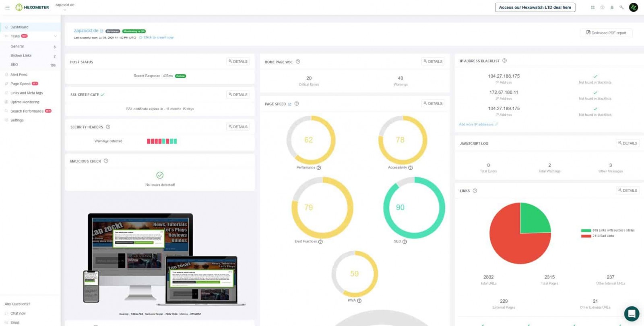Viewport: 644px width, 326px height.
Task: Click the external link icon beside Page Speed
Action: point(289,104)
